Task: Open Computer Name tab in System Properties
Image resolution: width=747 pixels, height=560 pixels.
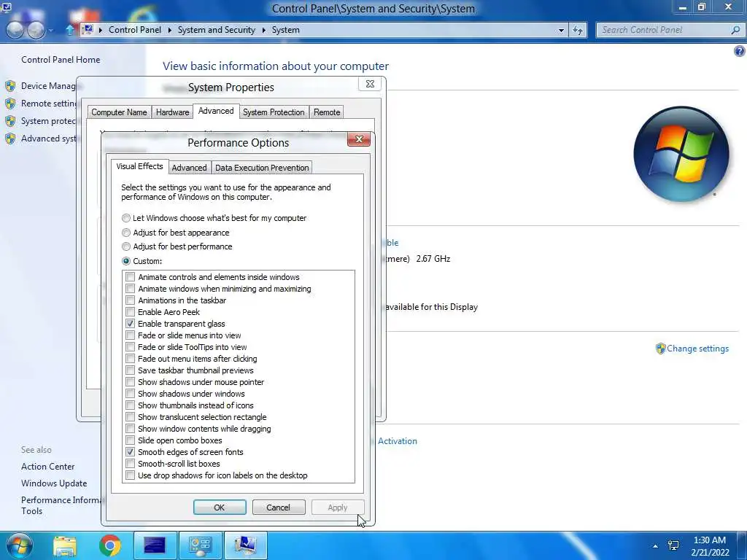Action: tap(119, 112)
